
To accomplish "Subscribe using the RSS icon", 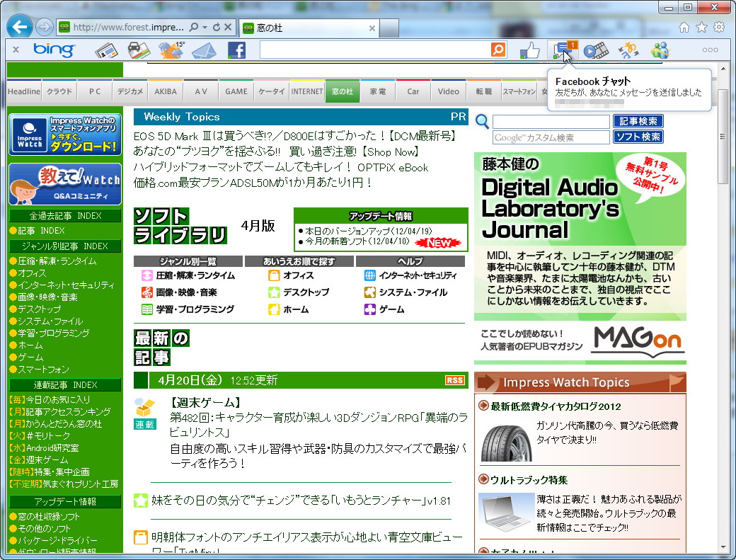I will pyautogui.click(x=456, y=380).
